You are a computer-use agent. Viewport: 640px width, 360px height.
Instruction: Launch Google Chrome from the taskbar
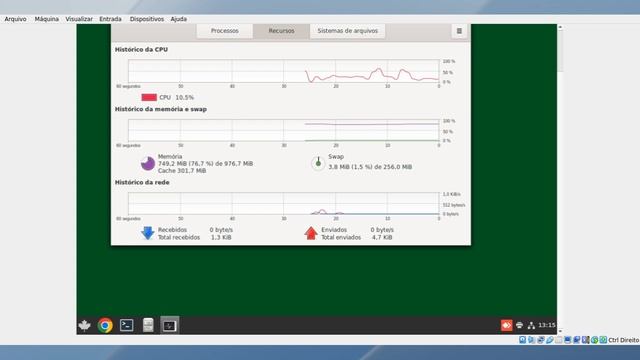(x=105, y=325)
